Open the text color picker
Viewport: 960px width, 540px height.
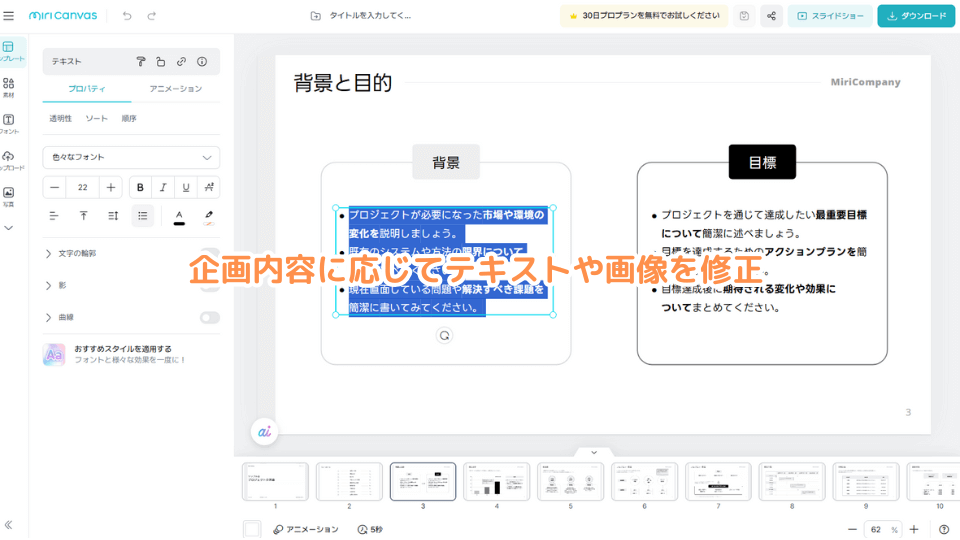click(x=179, y=217)
